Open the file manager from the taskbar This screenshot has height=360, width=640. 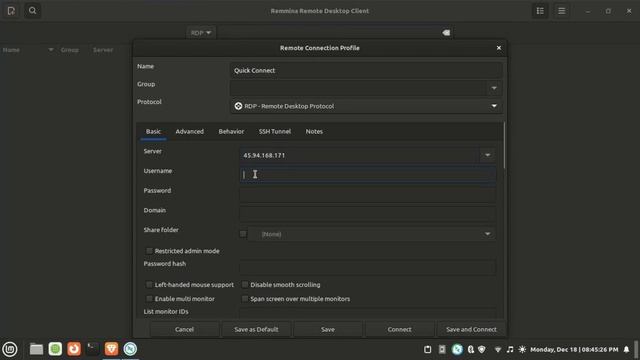pos(36,349)
